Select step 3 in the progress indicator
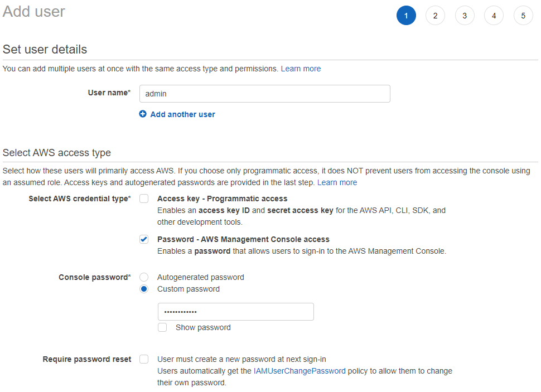This screenshot has height=392, width=541. (x=465, y=16)
